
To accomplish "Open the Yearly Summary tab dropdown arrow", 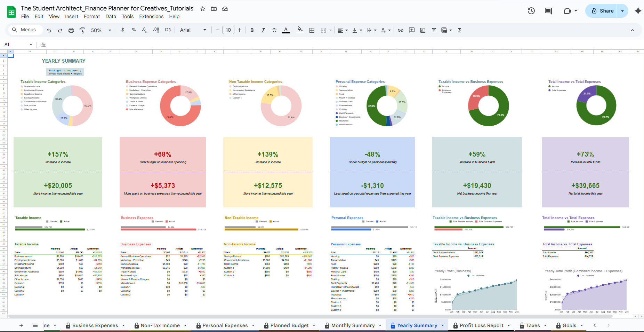I will pos(443,325).
